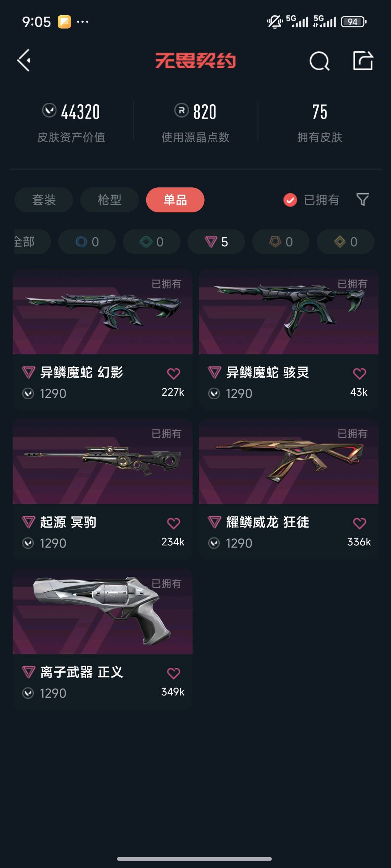Tap the back arrow icon
391x868 pixels.
[x=24, y=60]
